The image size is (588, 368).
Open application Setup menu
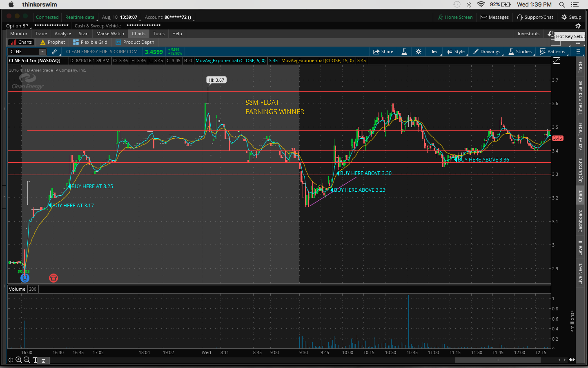coord(571,17)
